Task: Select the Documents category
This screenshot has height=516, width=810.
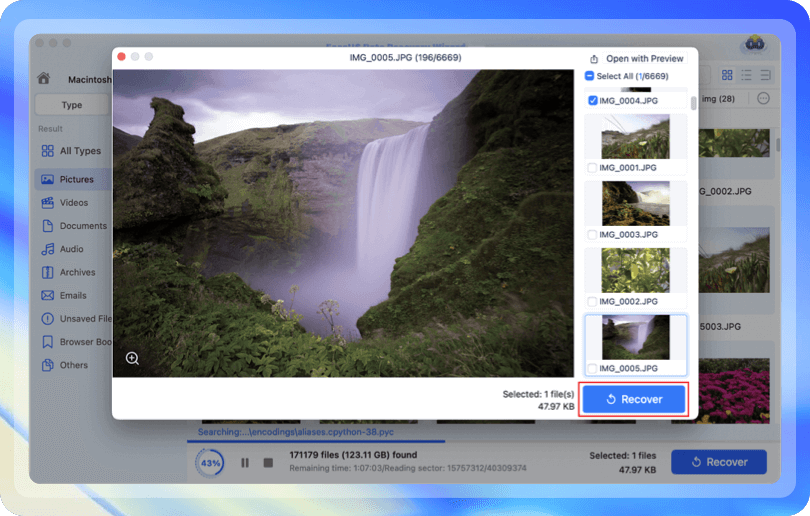Action: click(74, 226)
